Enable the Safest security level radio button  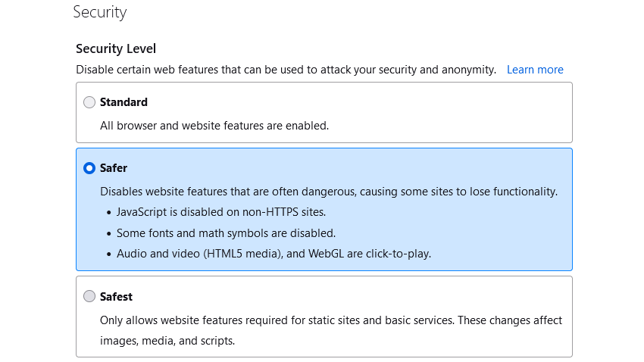point(89,297)
